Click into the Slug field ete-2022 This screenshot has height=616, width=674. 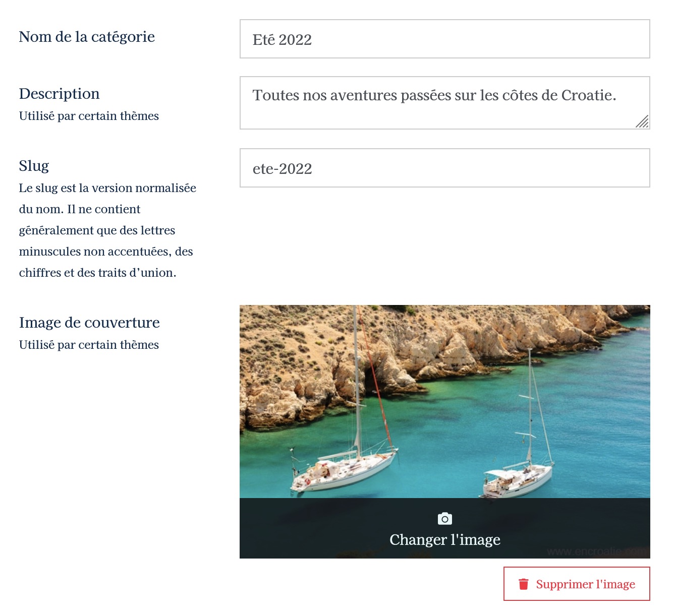444,168
